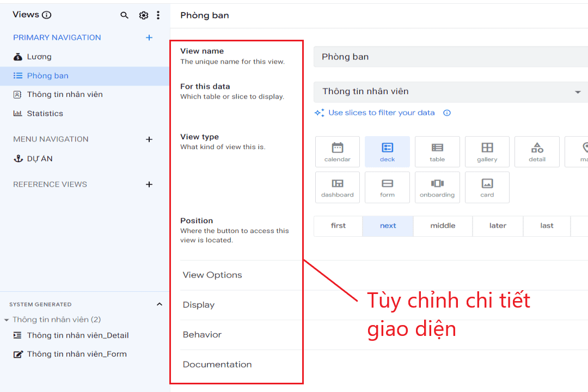Viewport: 588px width, 392px height.
Task: Open the settings gear in Views panel
Action: point(143,15)
